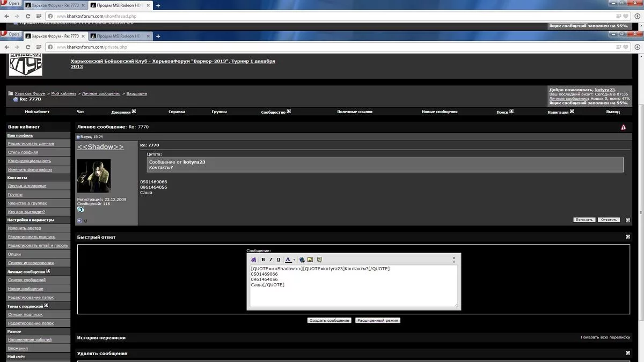Open the Навигация dropdown menu

point(560,112)
